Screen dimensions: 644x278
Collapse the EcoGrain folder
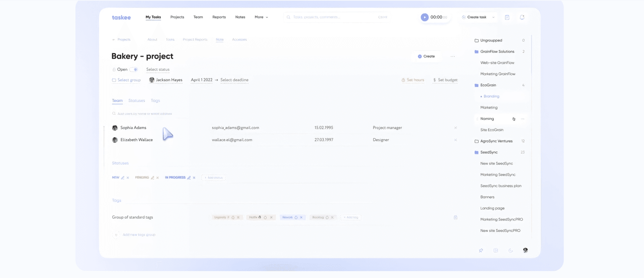point(476,85)
